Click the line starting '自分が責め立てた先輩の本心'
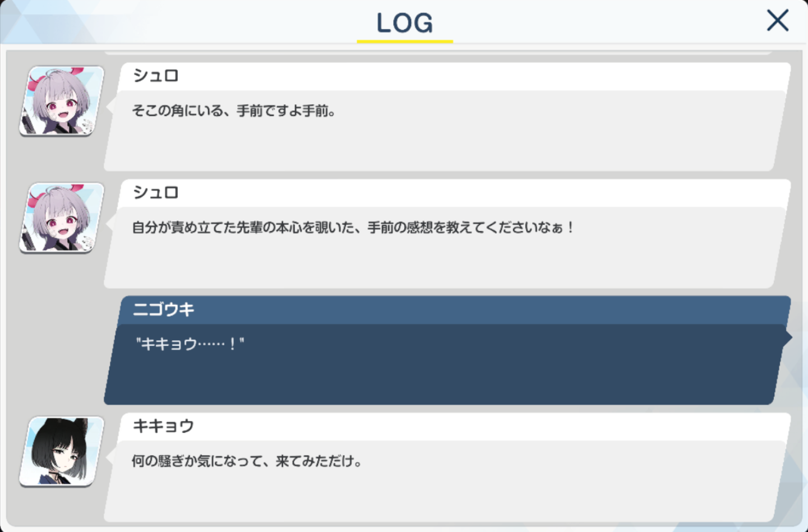This screenshot has height=532, width=808. (x=353, y=228)
